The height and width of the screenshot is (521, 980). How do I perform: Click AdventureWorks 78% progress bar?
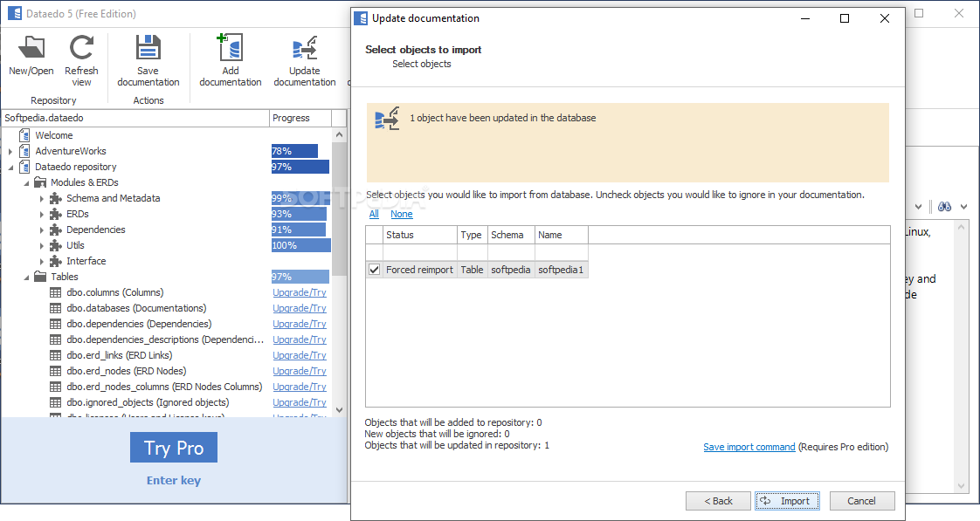294,151
